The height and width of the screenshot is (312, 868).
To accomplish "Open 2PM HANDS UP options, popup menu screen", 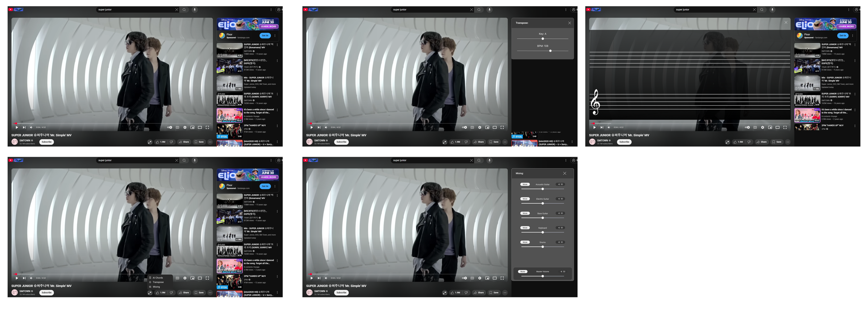I will pyautogui.click(x=277, y=277).
